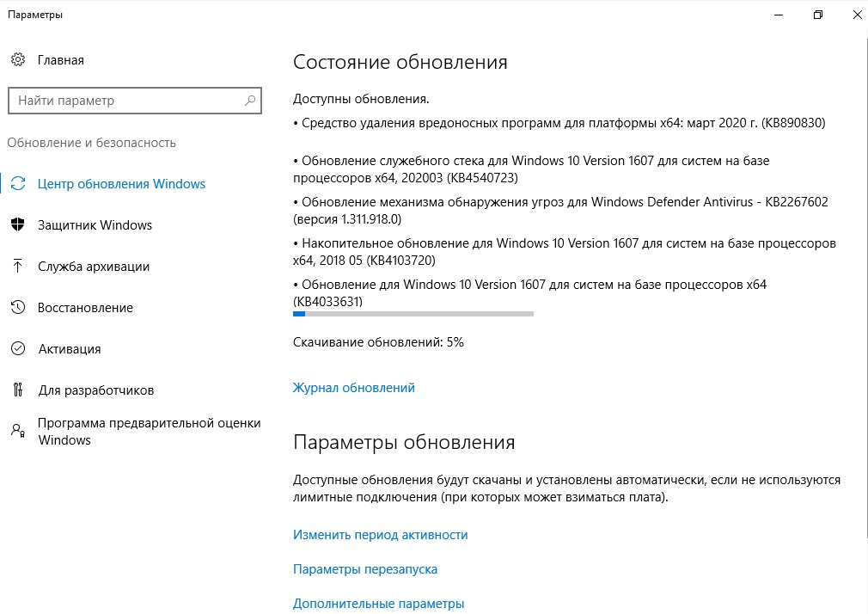Click the Recovery clock icon
The width and height of the screenshot is (868, 614).
coord(18,307)
